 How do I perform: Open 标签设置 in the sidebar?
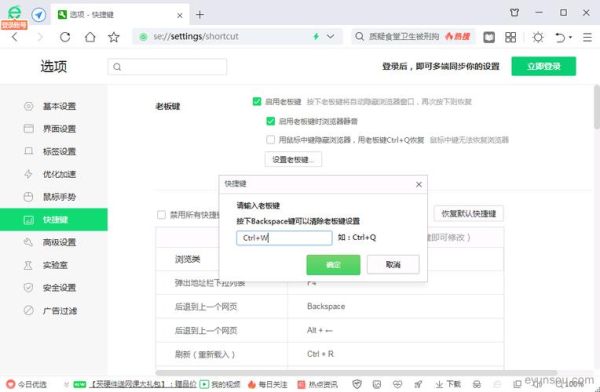click(x=54, y=151)
